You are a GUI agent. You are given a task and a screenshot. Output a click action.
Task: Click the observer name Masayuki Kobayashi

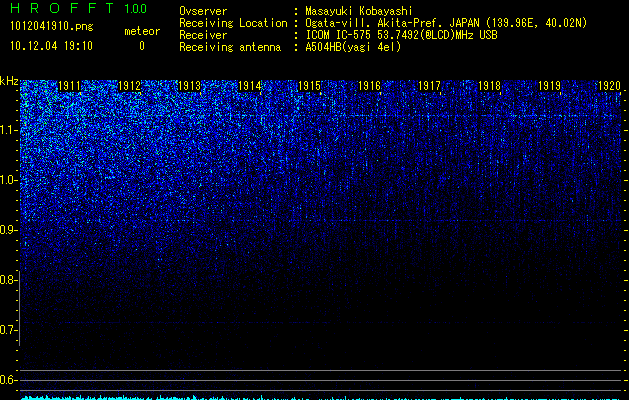pyautogui.click(x=359, y=11)
